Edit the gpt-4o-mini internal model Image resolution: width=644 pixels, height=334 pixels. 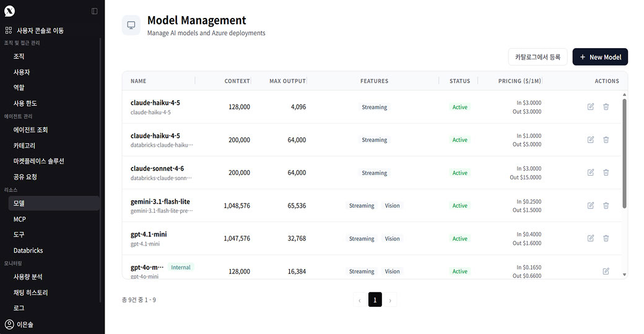click(606, 271)
